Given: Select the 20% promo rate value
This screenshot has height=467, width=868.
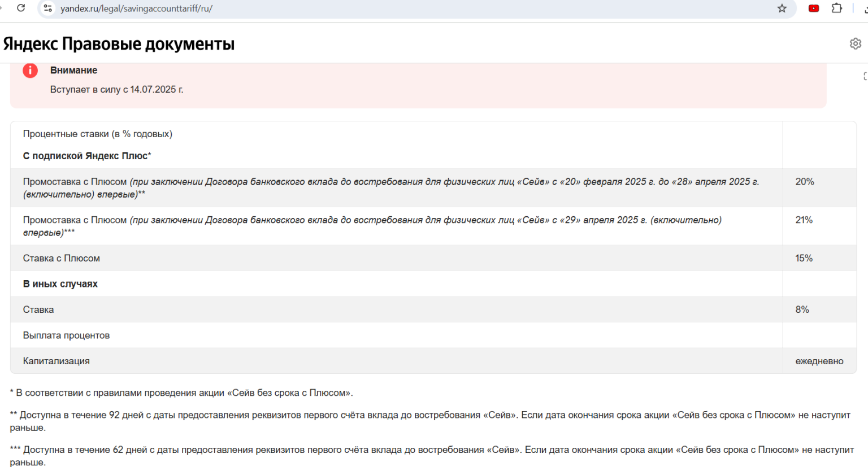Looking at the screenshot, I should (x=805, y=182).
